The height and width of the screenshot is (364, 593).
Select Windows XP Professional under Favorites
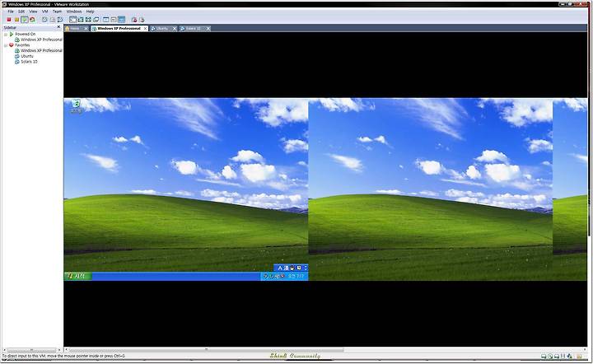pyautogui.click(x=41, y=50)
